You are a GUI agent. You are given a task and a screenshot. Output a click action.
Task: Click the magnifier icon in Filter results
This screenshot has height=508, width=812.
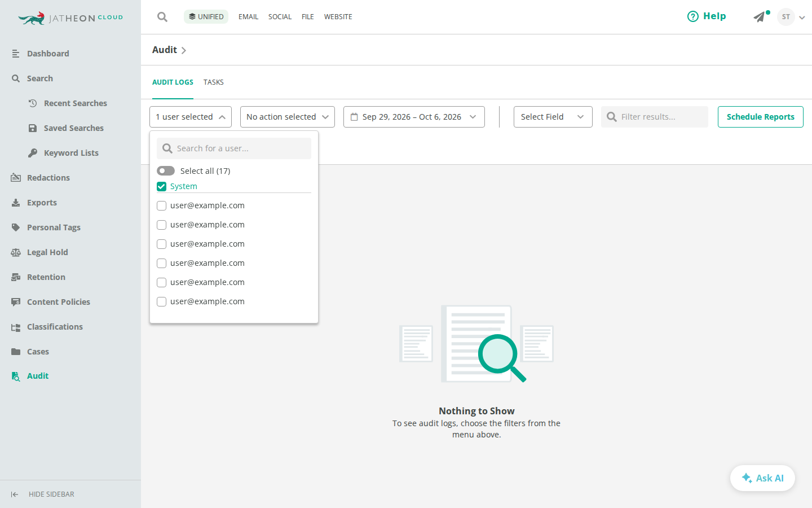pos(612,117)
